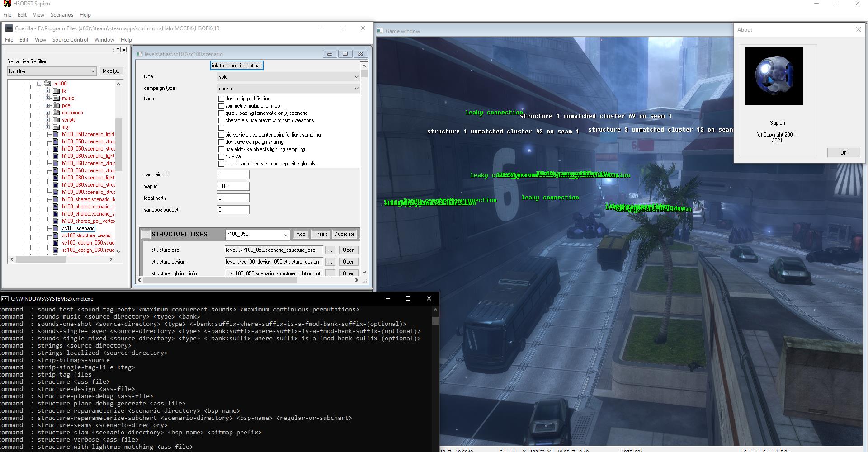This screenshot has height=452, width=868.
Task: Open Scenarios menu in H3ODST Sapien
Action: click(62, 15)
